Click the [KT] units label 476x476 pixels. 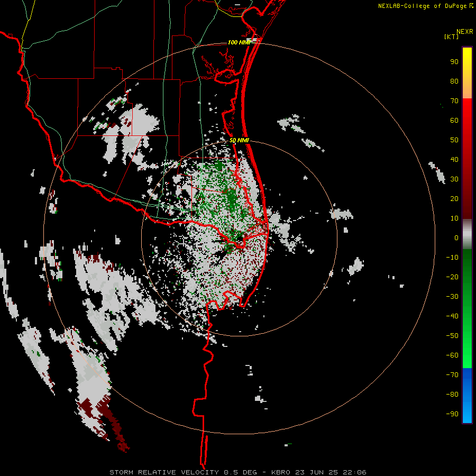[x=452, y=36]
